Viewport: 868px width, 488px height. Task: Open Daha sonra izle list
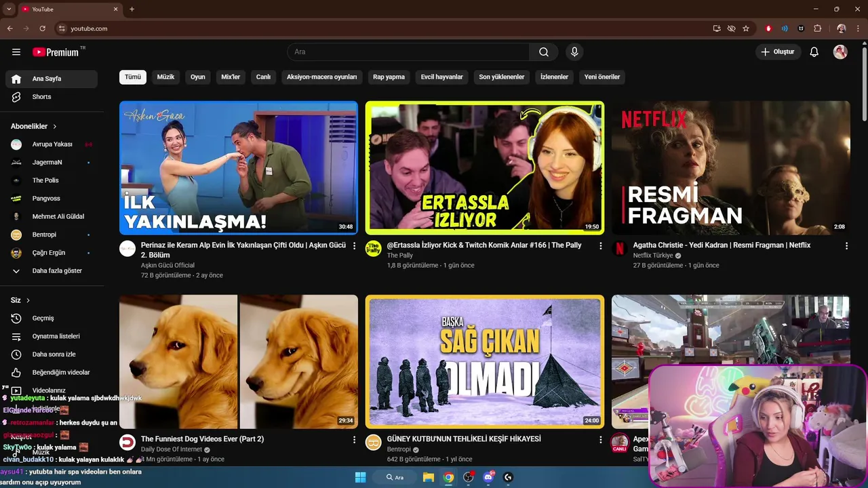52,354
